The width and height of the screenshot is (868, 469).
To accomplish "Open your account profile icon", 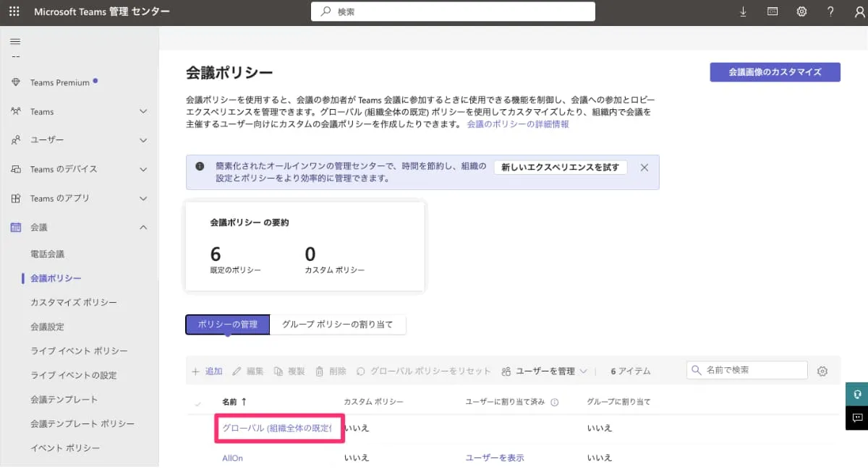I will (x=859, y=11).
